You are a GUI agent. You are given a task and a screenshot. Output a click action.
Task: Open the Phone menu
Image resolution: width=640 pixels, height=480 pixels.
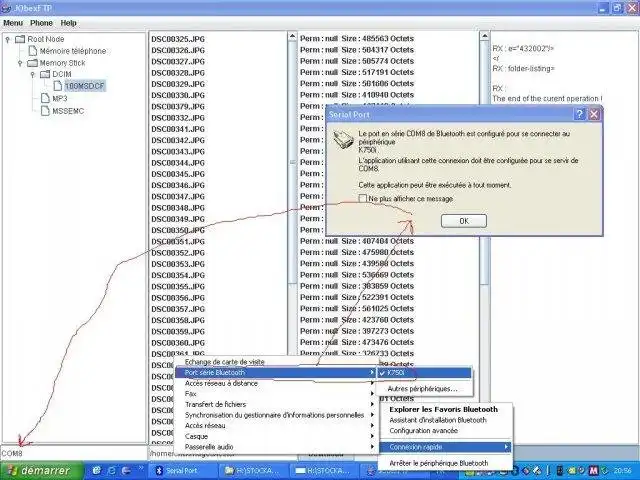point(41,23)
